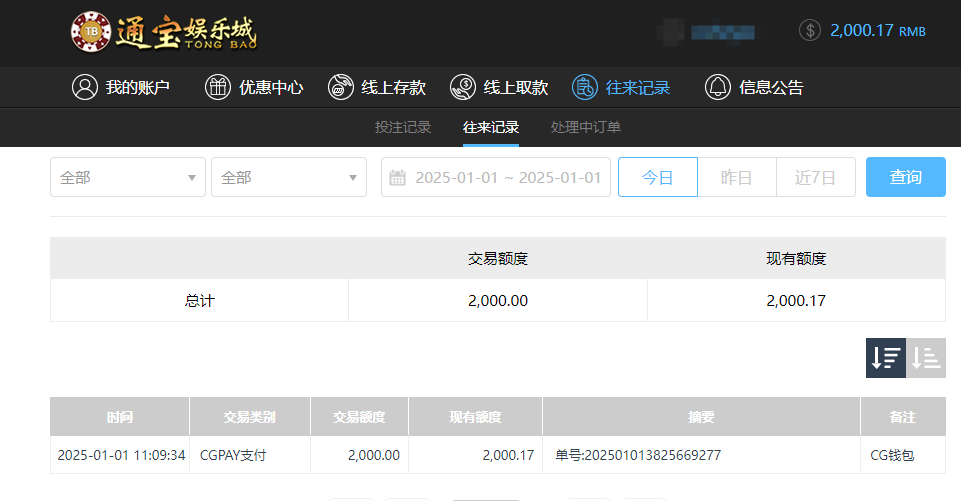Click the 时间 column header
Image resolution: width=961 pixels, height=501 pixels.
(x=120, y=417)
